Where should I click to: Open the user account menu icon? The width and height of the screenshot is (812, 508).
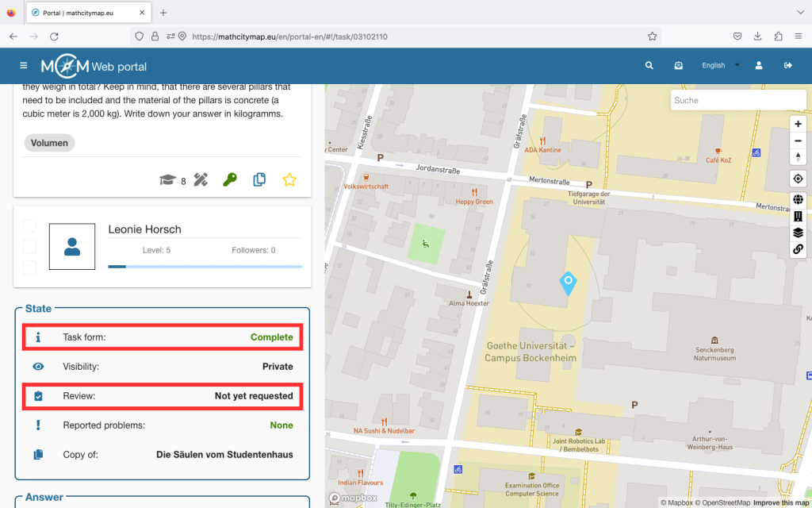759,66
